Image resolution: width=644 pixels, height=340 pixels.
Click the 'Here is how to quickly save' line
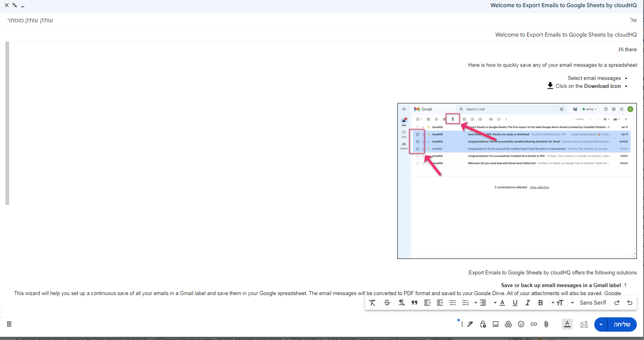[x=552, y=65]
